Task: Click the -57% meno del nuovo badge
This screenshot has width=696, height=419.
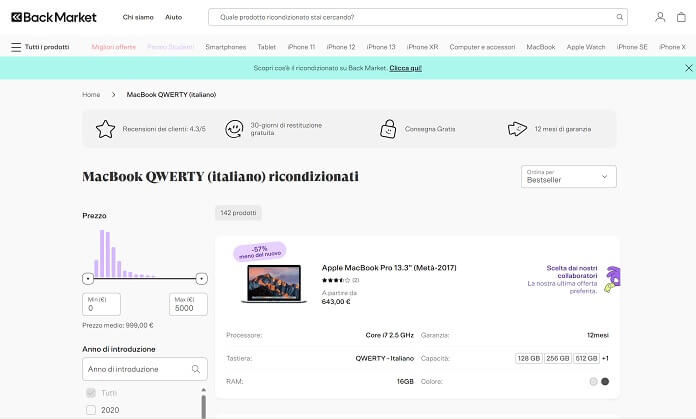Action: [260, 251]
